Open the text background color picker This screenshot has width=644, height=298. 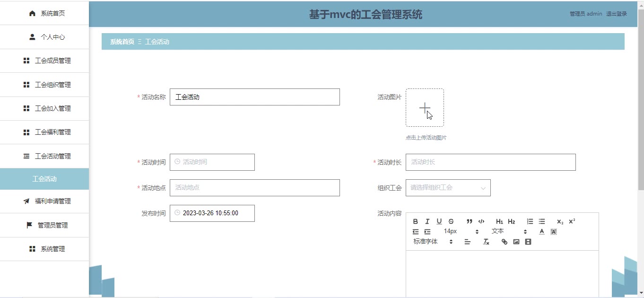click(554, 232)
